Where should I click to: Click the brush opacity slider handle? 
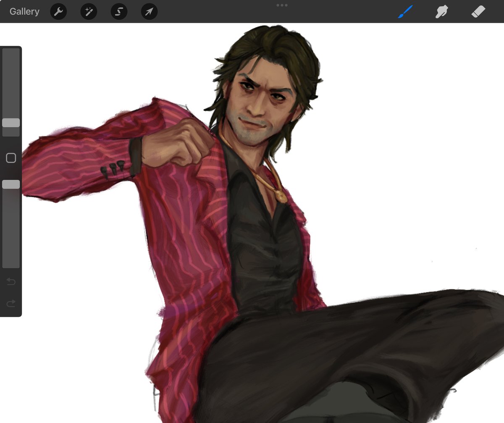click(11, 184)
